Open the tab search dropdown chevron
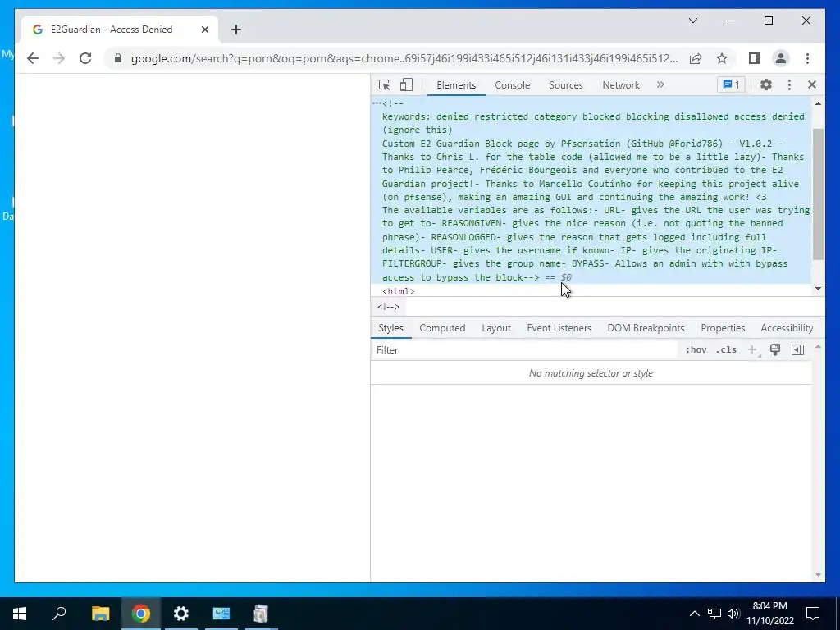This screenshot has height=630, width=840. [x=693, y=21]
